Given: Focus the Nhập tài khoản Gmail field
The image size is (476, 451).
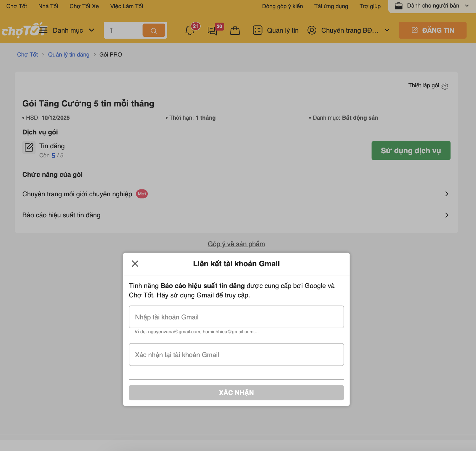Looking at the screenshot, I should tap(236, 317).
